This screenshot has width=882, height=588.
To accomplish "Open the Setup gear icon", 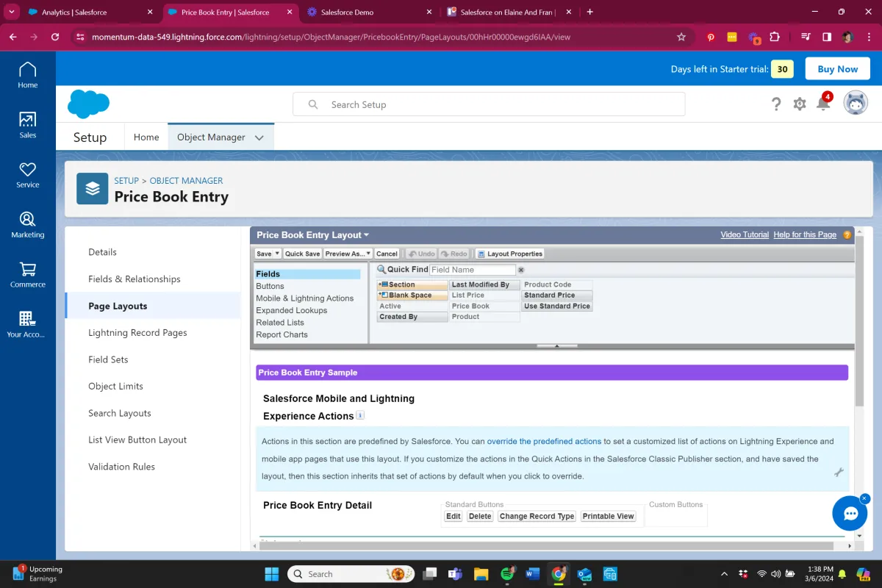I will point(800,104).
